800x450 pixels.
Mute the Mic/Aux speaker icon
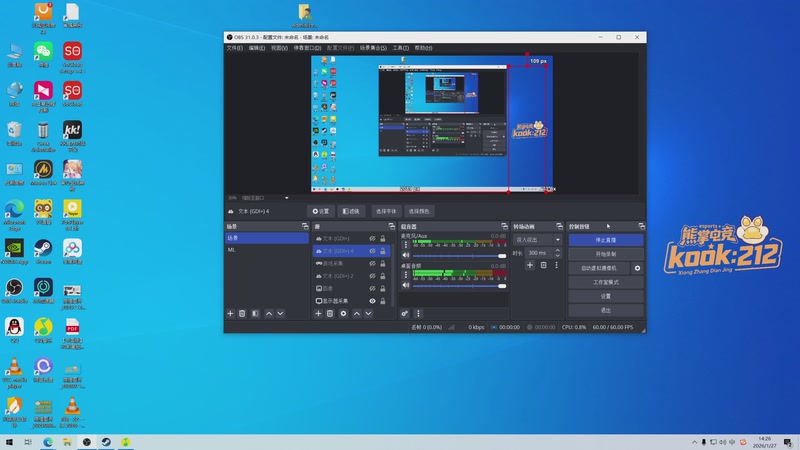(406, 255)
